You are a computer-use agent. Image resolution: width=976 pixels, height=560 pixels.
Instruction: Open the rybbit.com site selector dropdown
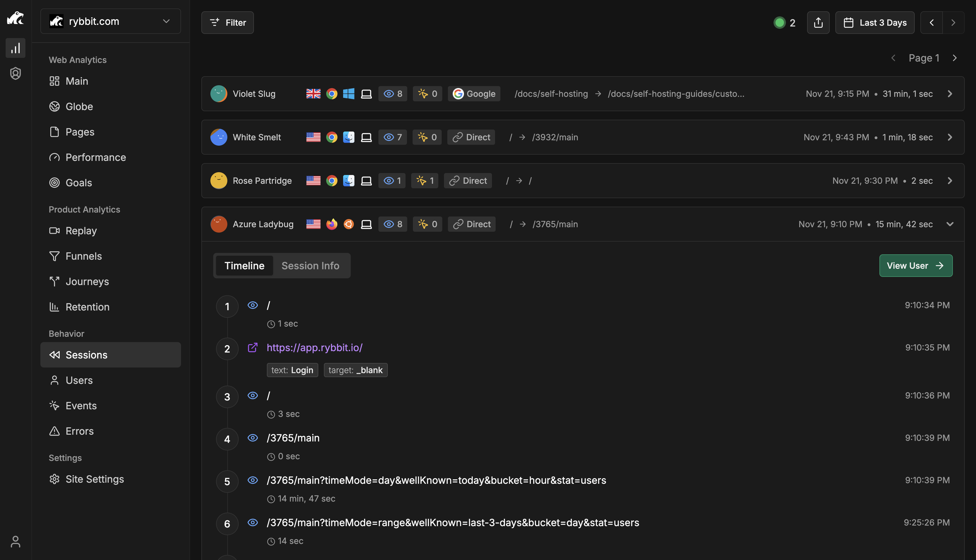tap(110, 21)
